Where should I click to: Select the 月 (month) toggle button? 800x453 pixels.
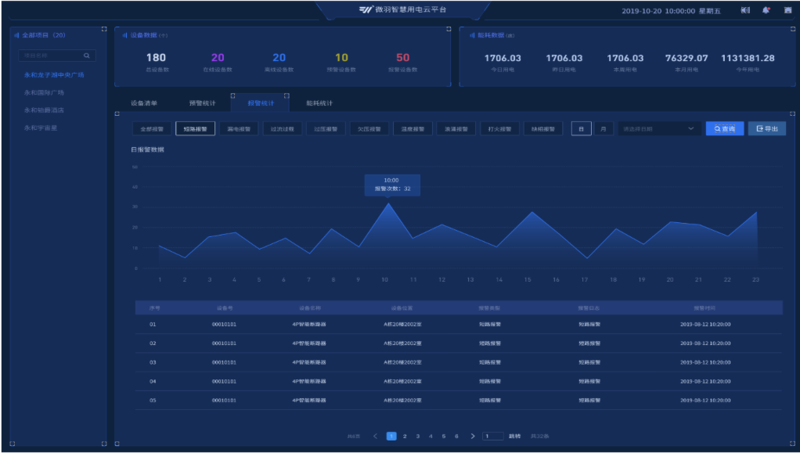[x=603, y=129]
